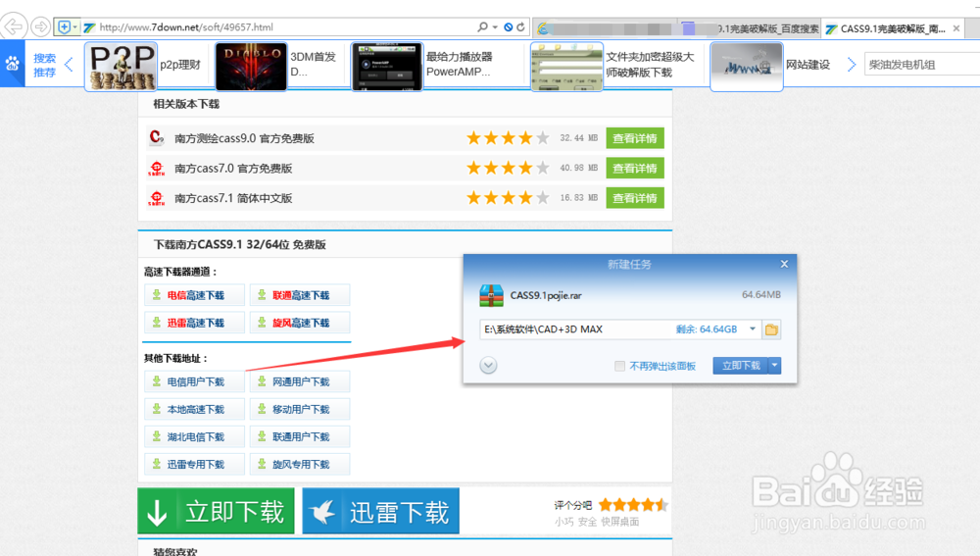Close the CASS9.1完美破解版_南 browser tab

click(956, 28)
